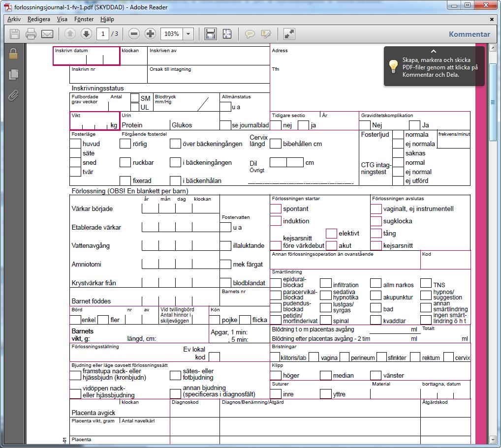Check the elektivt kejsarsnitt box

(x=331, y=234)
